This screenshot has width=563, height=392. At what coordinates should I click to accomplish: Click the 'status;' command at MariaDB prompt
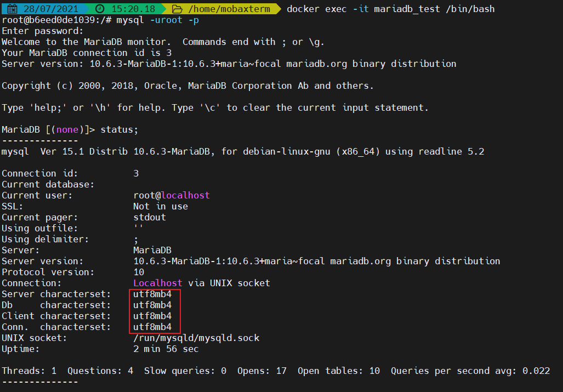pos(119,129)
